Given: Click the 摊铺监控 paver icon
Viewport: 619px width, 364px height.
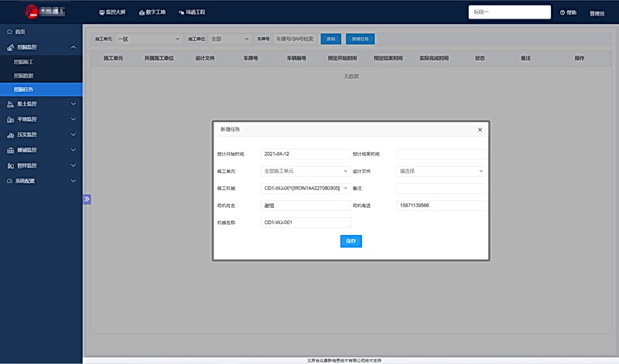Looking at the screenshot, I should 9,150.
